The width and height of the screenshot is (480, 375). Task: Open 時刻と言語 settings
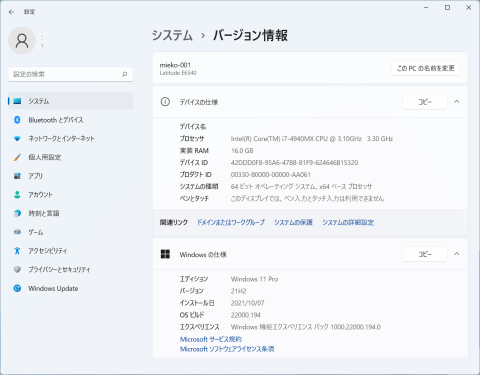(70, 213)
